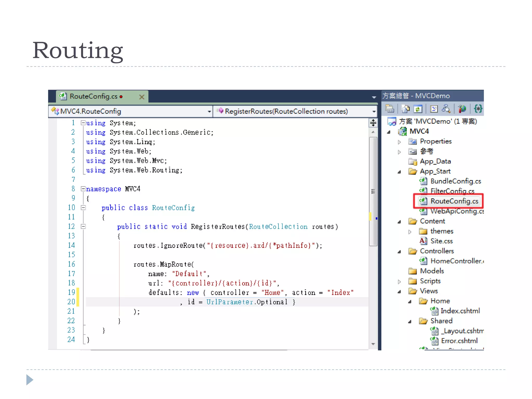The width and height of the screenshot is (532, 399).
Task: Click the Refresh icon in Solution Explorer
Action: tap(418, 109)
